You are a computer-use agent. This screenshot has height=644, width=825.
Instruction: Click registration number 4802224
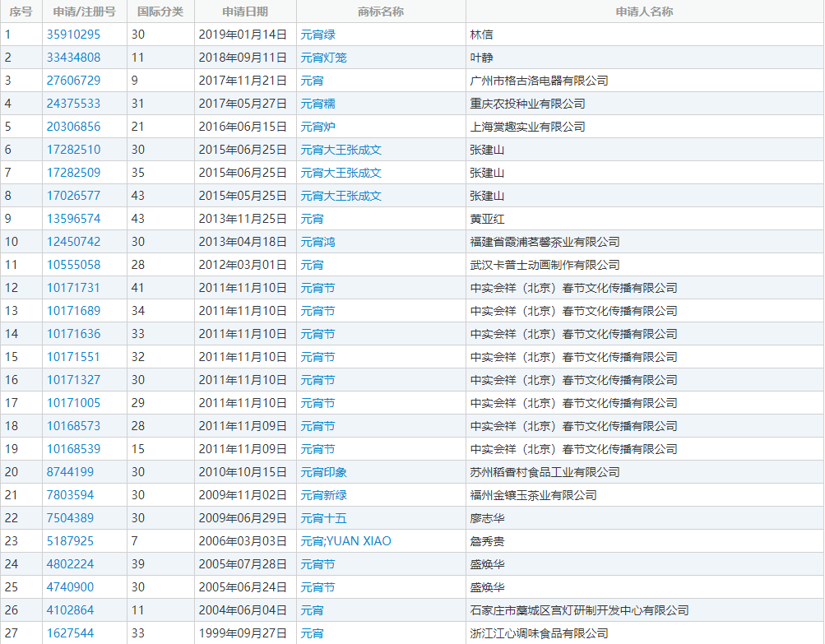click(70, 564)
